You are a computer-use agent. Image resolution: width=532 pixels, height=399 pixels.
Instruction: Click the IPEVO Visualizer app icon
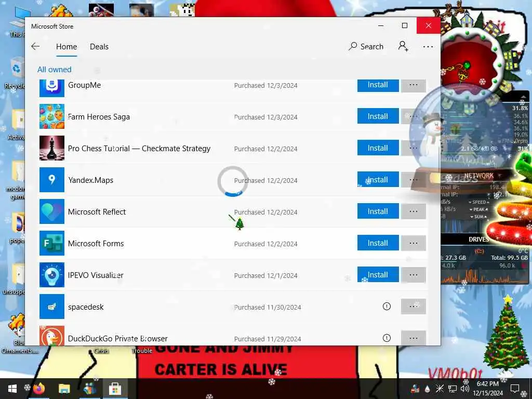[x=52, y=275]
